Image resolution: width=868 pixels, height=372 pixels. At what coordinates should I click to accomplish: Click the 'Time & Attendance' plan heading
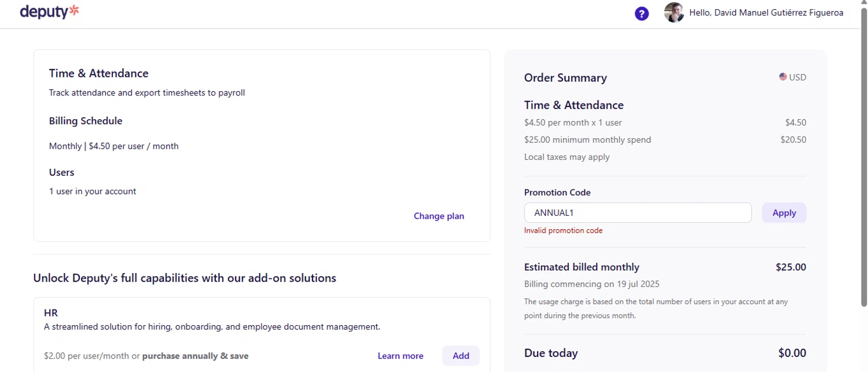99,73
